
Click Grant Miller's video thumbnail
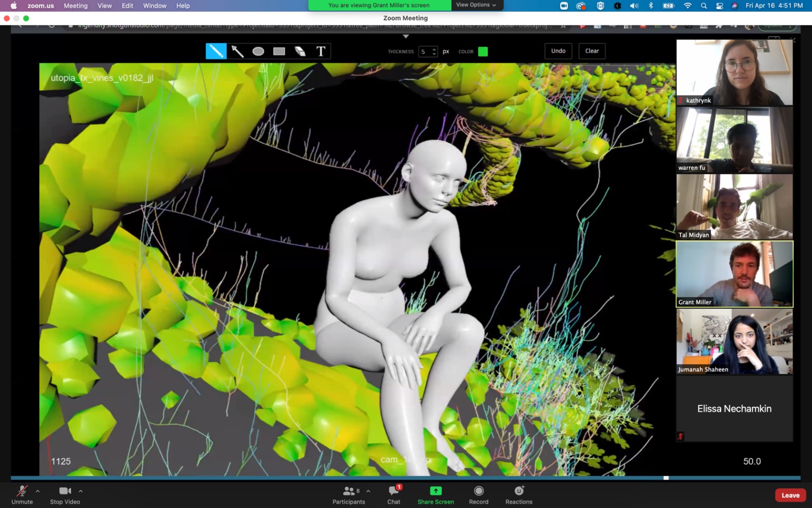point(734,274)
